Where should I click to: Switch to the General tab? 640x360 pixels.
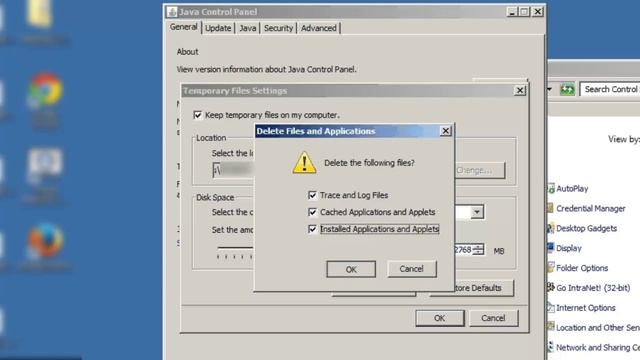(184, 27)
